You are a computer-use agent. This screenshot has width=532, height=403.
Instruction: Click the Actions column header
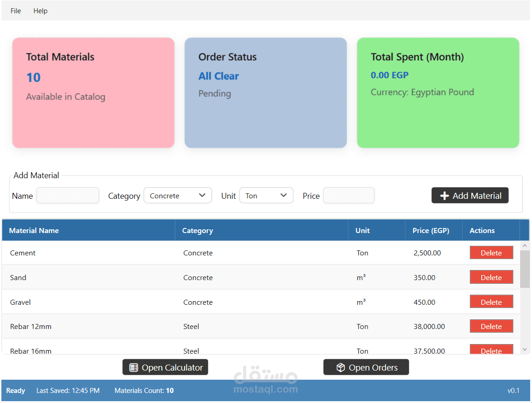point(491,231)
